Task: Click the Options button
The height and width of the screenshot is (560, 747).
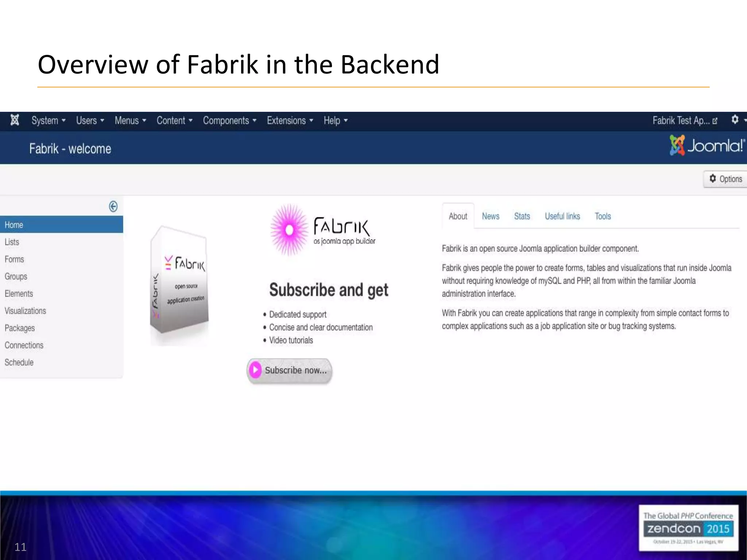Action: (x=725, y=179)
